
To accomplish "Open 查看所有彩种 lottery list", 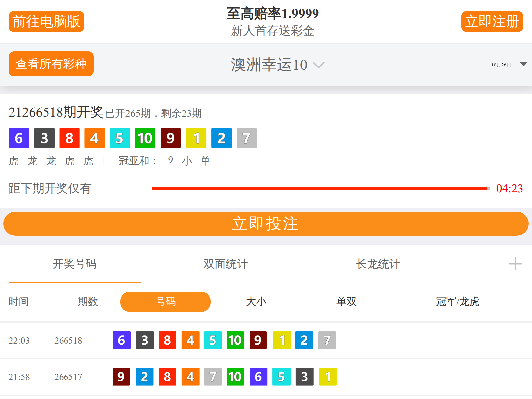I will (51, 64).
